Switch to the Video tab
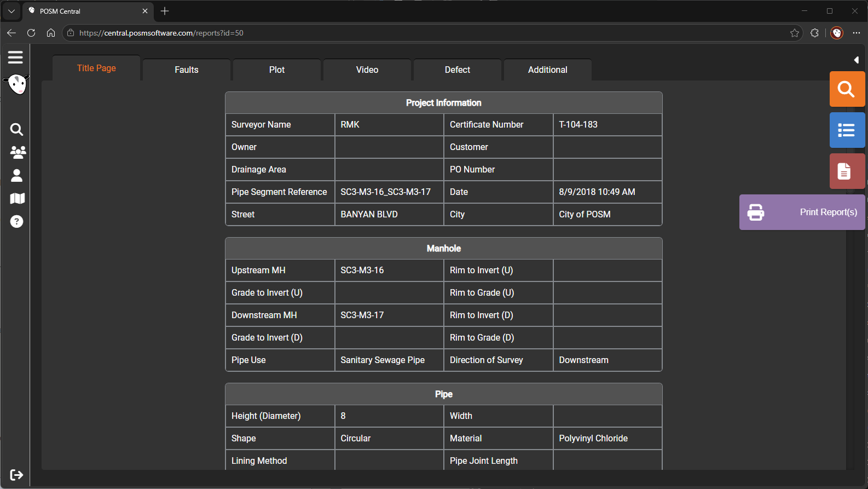Image resolution: width=868 pixels, height=489 pixels. 367,70
